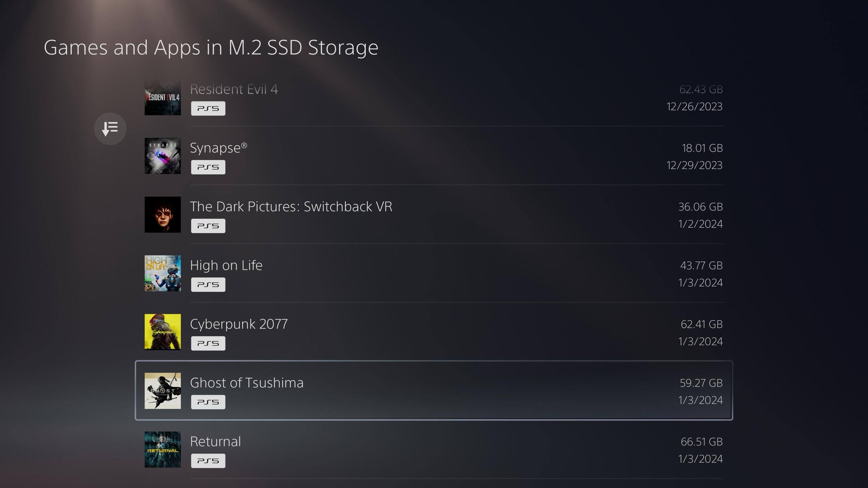Viewport: 868px width, 488px height.
Task: Click the PS5 badge under Cyberpunk 2077
Action: 208,343
